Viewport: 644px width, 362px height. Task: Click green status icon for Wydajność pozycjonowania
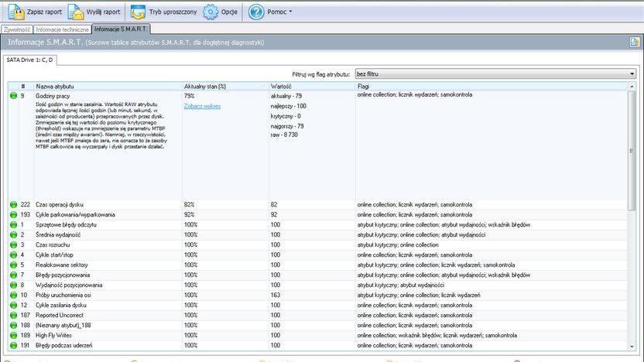pos(14,285)
